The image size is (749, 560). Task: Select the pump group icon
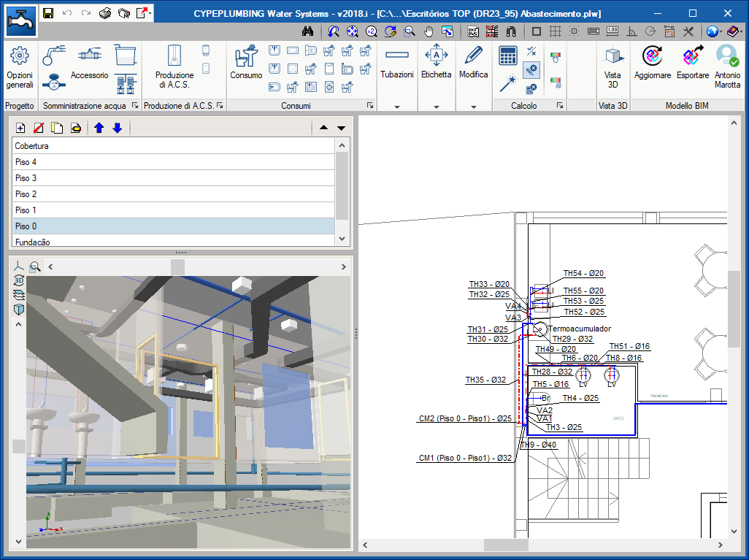[x=126, y=84]
